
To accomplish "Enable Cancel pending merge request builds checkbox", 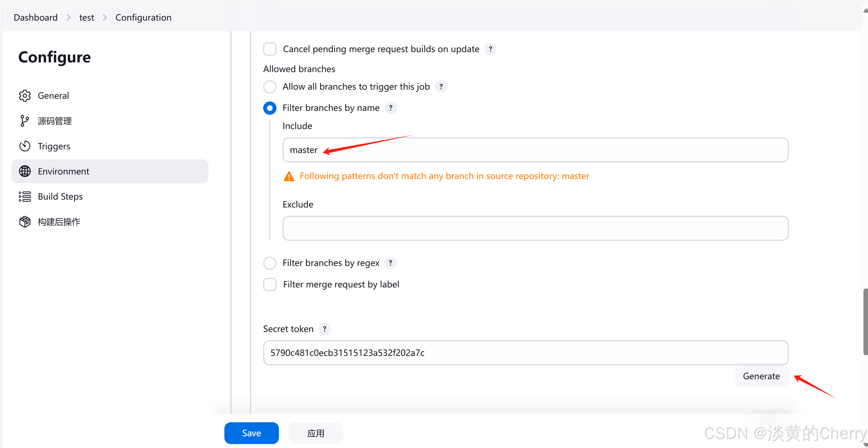I will (x=270, y=49).
